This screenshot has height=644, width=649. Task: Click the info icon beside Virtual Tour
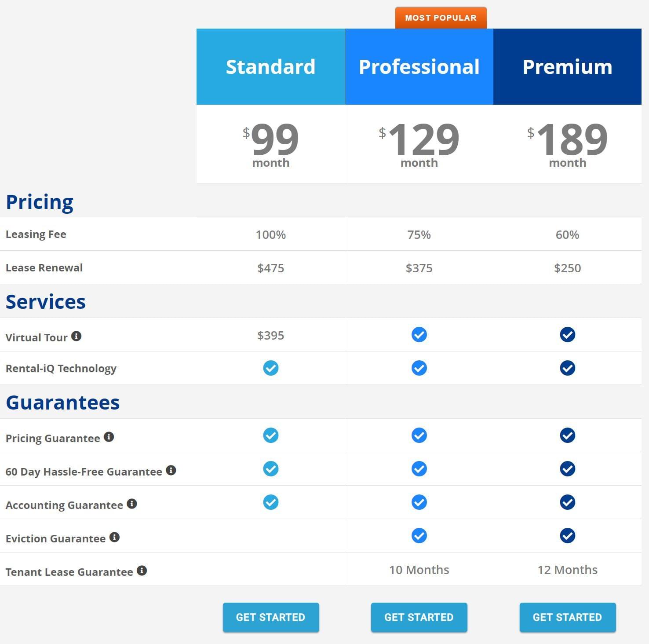tap(76, 336)
